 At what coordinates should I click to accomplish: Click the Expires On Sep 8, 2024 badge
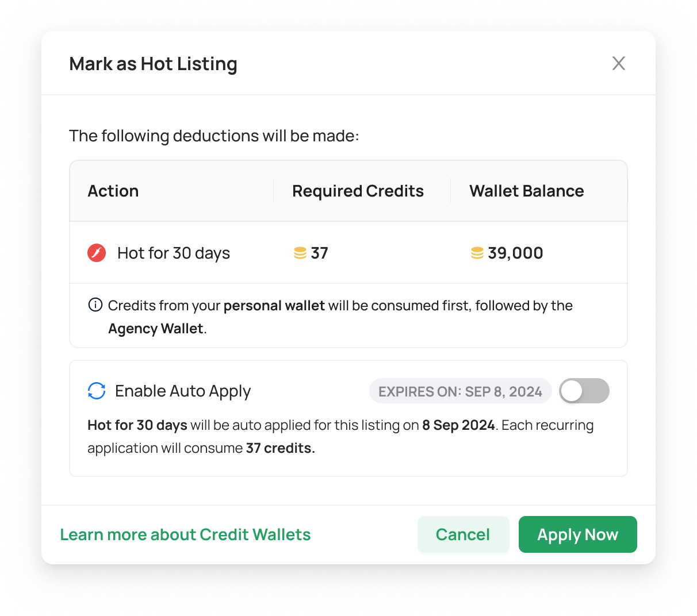[460, 391]
